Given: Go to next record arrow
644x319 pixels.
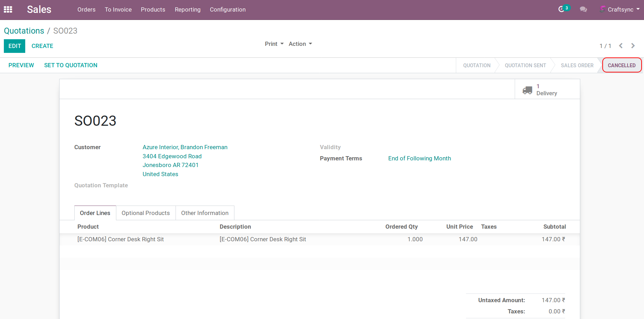Looking at the screenshot, I should click(x=633, y=46).
